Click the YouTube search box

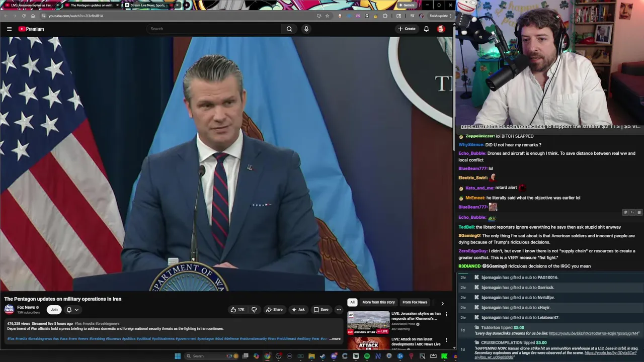pos(214,29)
